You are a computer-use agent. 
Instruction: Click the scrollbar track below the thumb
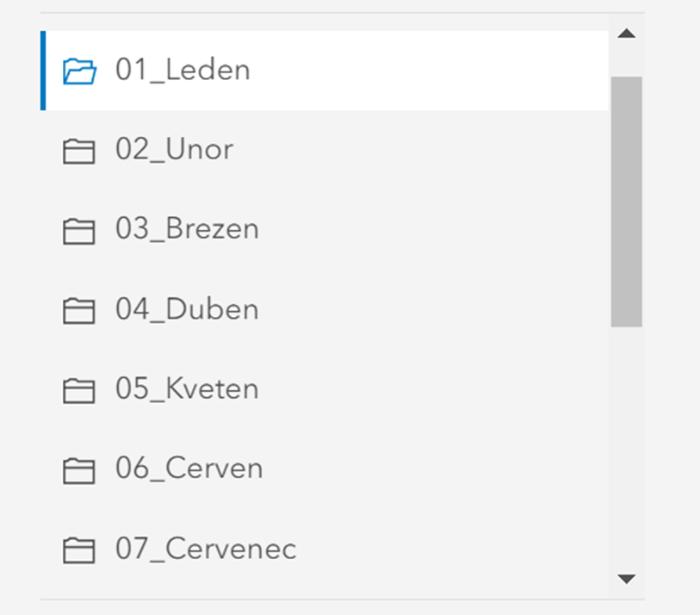[x=626, y=448]
